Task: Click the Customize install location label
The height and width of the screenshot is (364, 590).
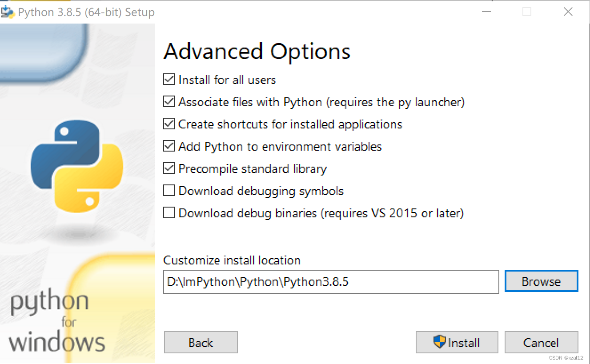Action: (232, 260)
